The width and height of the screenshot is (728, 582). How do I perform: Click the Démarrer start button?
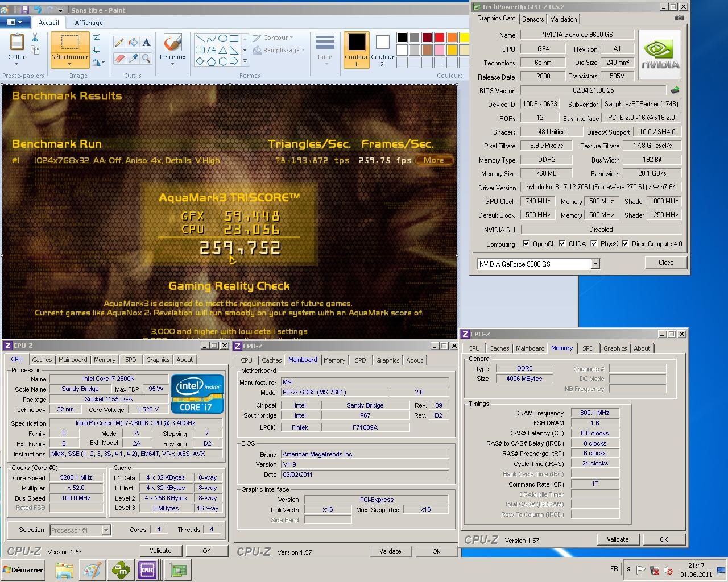(x=23, y=569)
